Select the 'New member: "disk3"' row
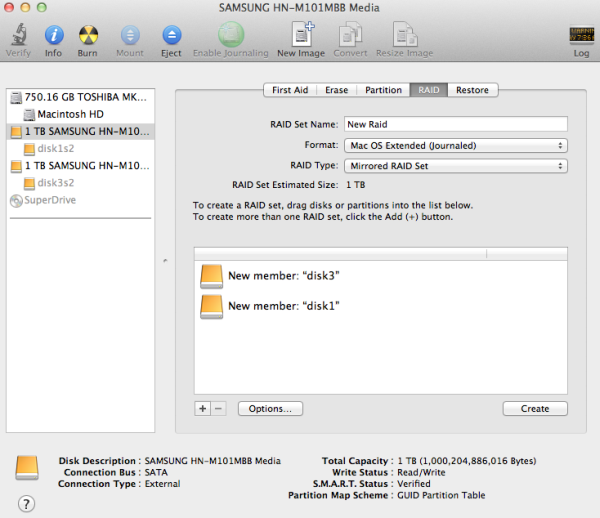 [x=381, y=276]
